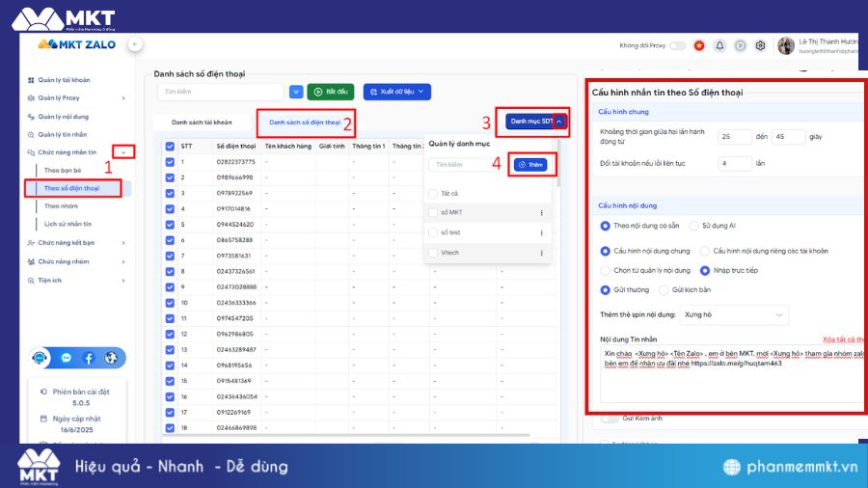Select Theo bạn bè submenu item

[x=63, y=171]
